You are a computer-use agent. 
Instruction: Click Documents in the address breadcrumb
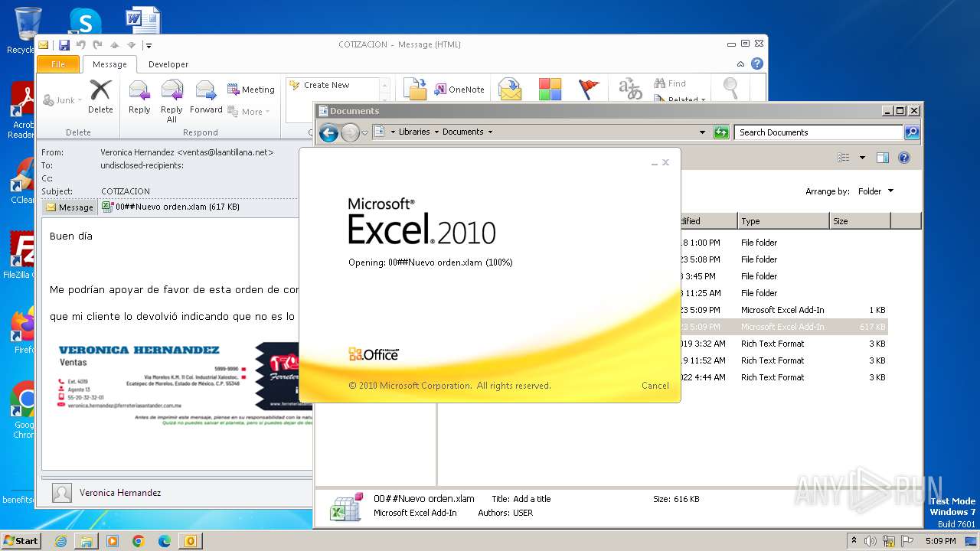pos(463,132)
